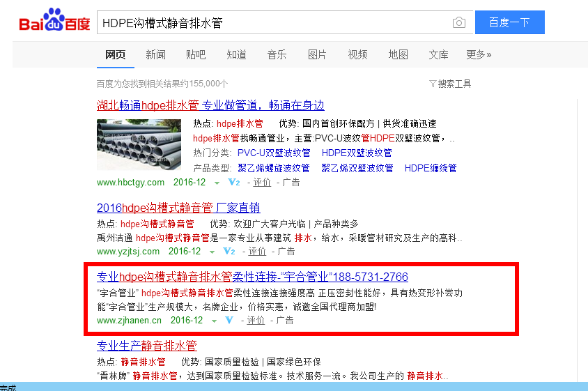Open HDPE双壁波纹管 category link

357,153
